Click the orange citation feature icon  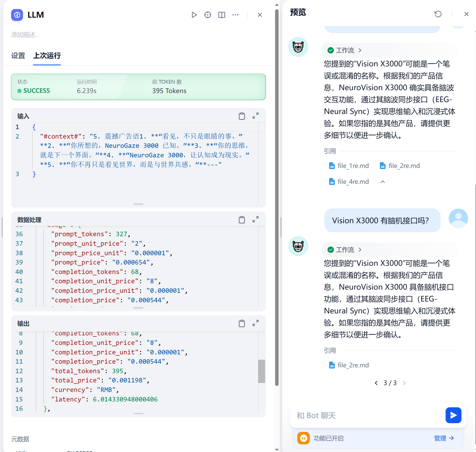(303, 438)
